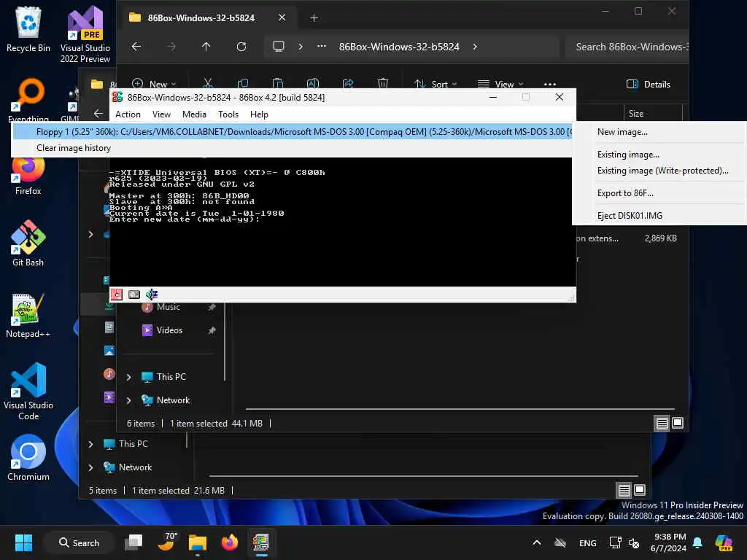Open the New dropdown in File Explorer

154,84
